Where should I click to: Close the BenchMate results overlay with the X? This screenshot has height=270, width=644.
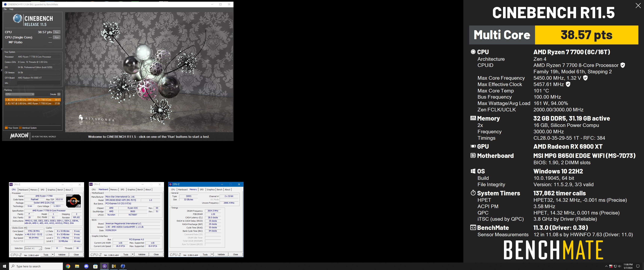click(x=638, y=6)
